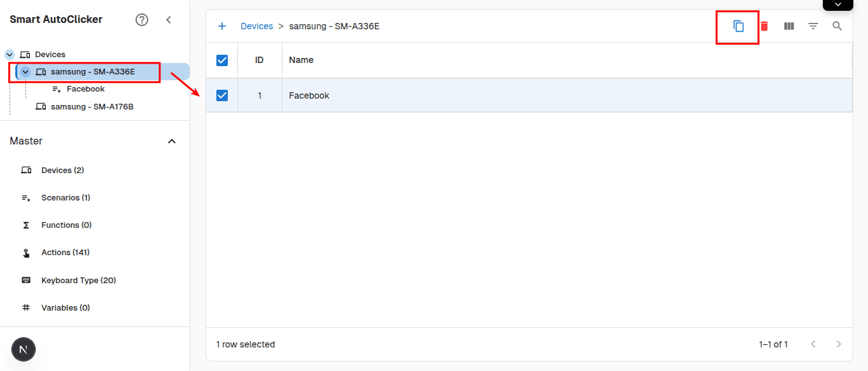This screenshot has width=868, height=371.
Task: Open the columns view icon
Action: point(789,26)
